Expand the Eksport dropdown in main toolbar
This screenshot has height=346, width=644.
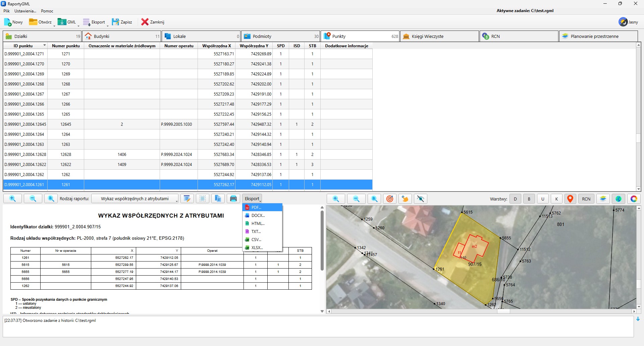click(108, 25)
